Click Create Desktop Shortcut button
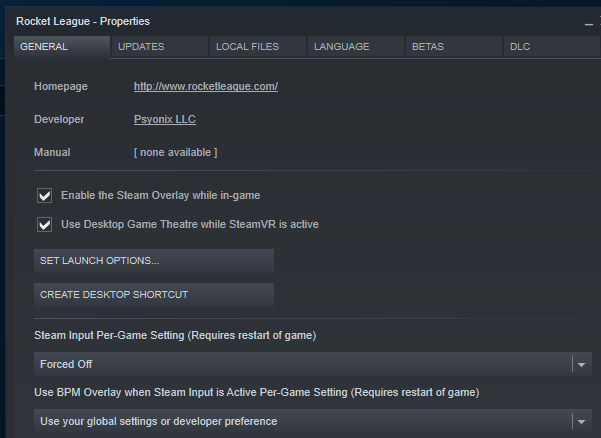 154,295
